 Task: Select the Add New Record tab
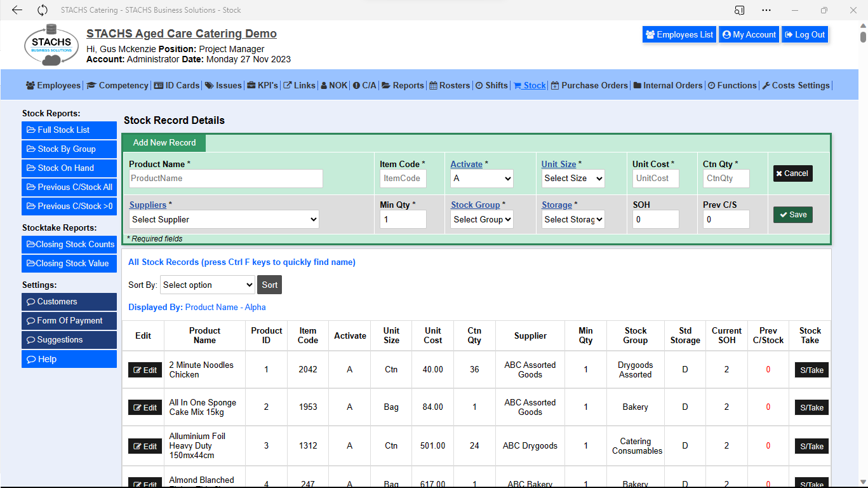pyautogui.click(x=164, y=143)
